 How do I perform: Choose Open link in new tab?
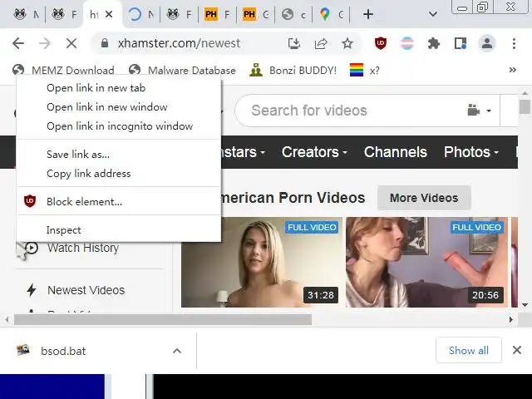(119, 88)
